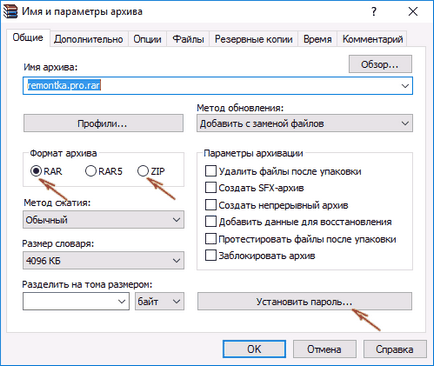Click the Установить пароль... button
Viewport: 434px width, 366px height.
coord(304,301)
